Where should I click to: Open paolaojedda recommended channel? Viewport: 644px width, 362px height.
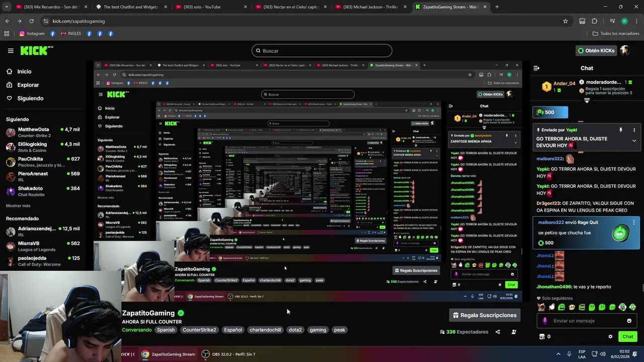click(x=43, y=261)
